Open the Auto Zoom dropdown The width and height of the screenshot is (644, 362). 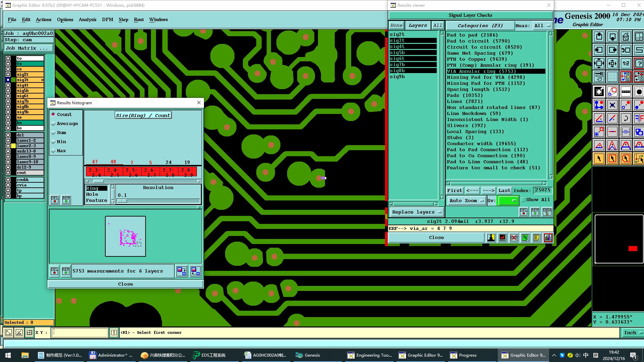click(x=467, y=200)
